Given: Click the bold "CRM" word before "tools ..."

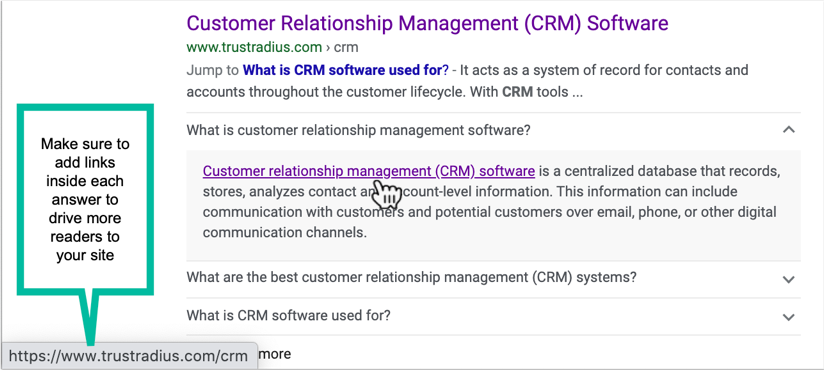Looking at the screenshot, I should pyautogui.click(x=518, y=92).
